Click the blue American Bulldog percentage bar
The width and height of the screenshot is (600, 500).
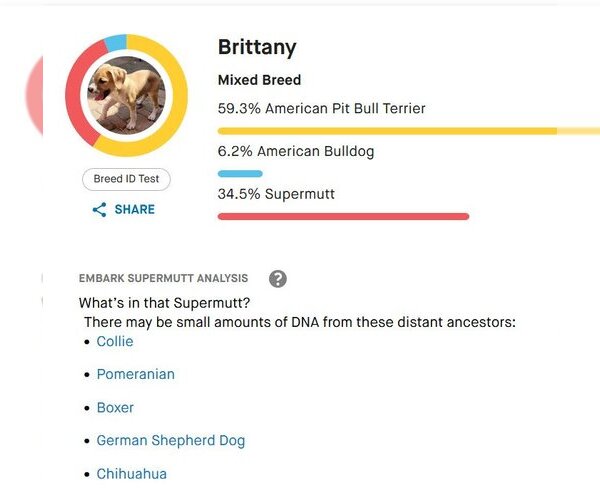(x=240, y=174)
